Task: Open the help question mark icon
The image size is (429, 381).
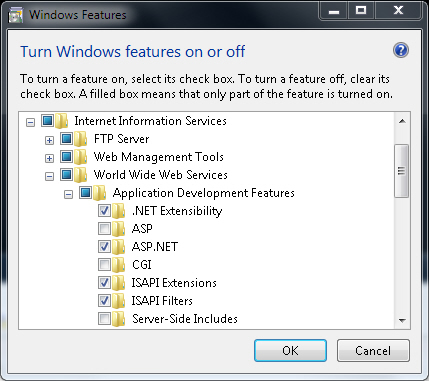Action: pos(401,51)
